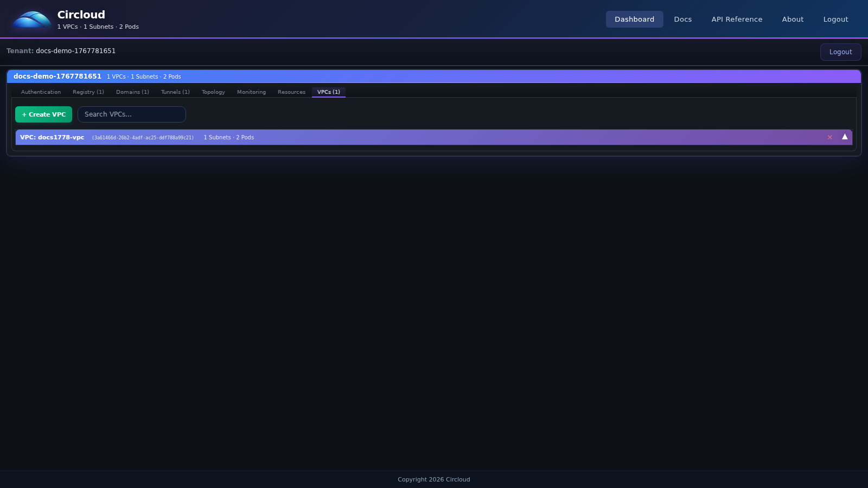The image size is (868, 488).
Task: Select the VPCs (1) tab
Action: pyautogui.click(x=328, y=92)
